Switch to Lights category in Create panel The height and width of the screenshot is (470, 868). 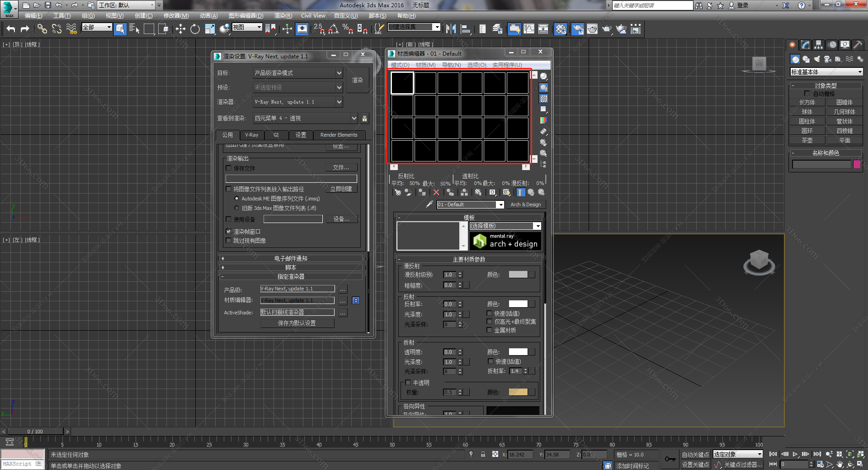tap(817, 59)
